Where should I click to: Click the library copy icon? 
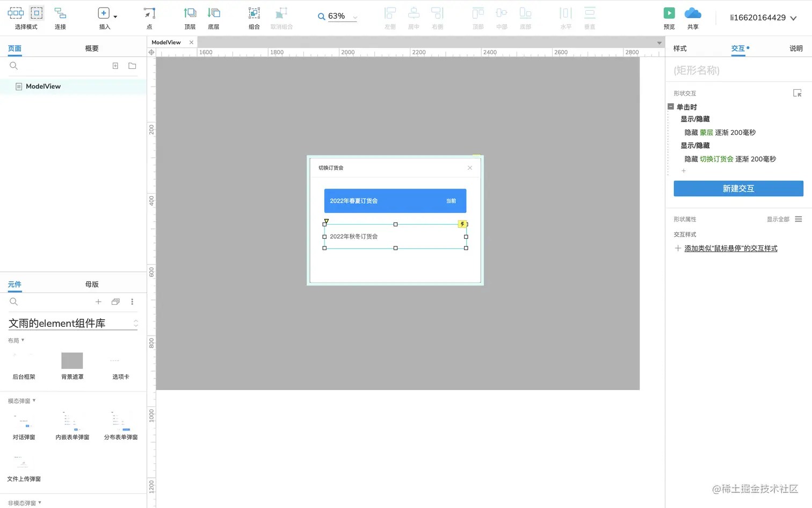coord(115,302)
